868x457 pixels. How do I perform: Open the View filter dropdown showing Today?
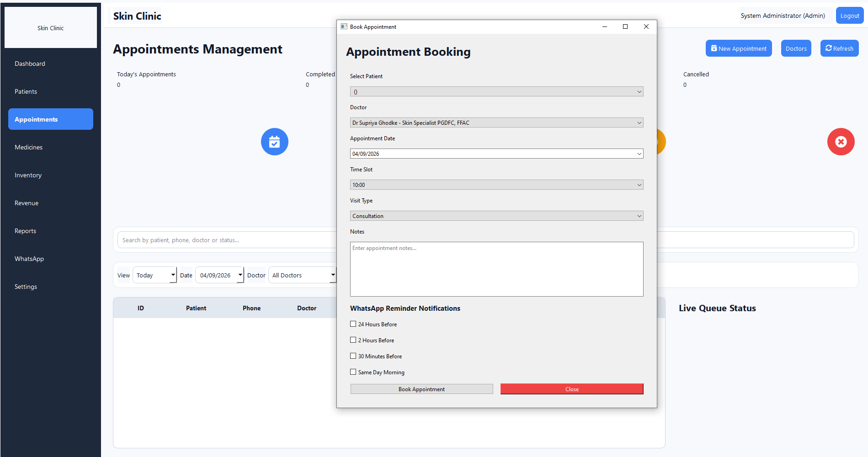click(x=154, y=275)
